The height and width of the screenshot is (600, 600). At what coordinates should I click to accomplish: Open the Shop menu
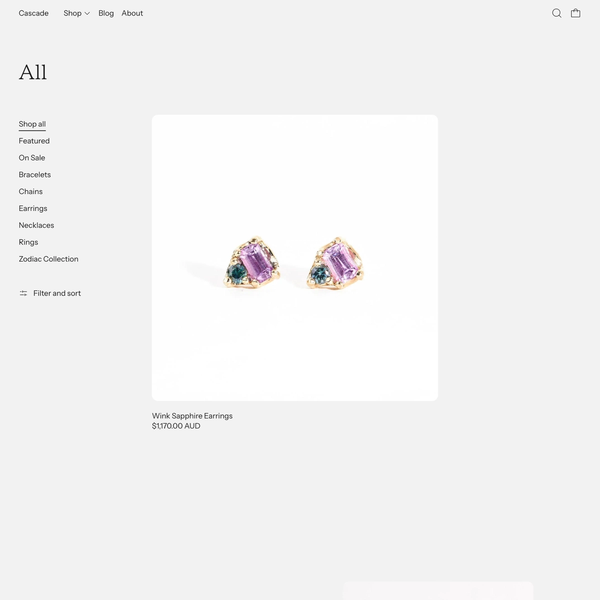click(72, 13)
